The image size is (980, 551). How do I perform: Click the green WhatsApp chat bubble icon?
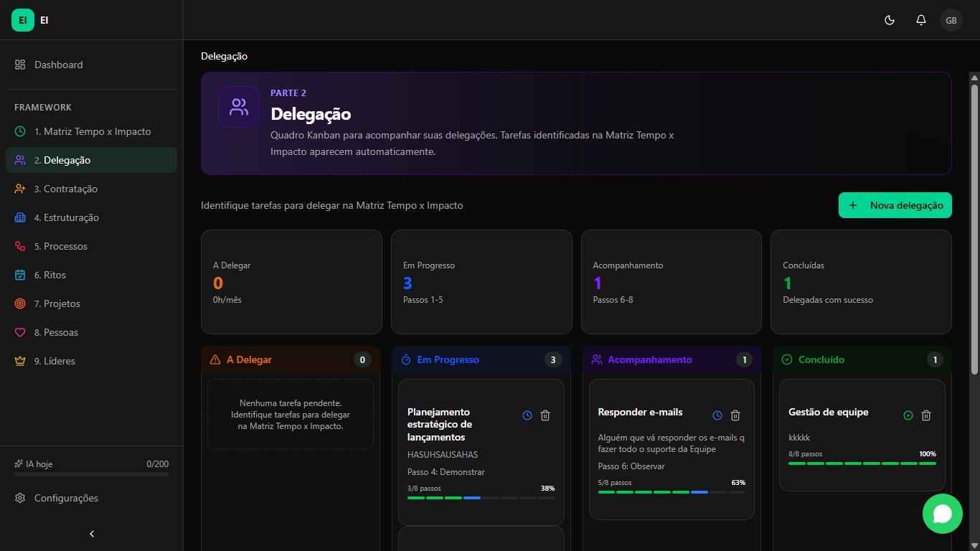(x=942, y=514)
